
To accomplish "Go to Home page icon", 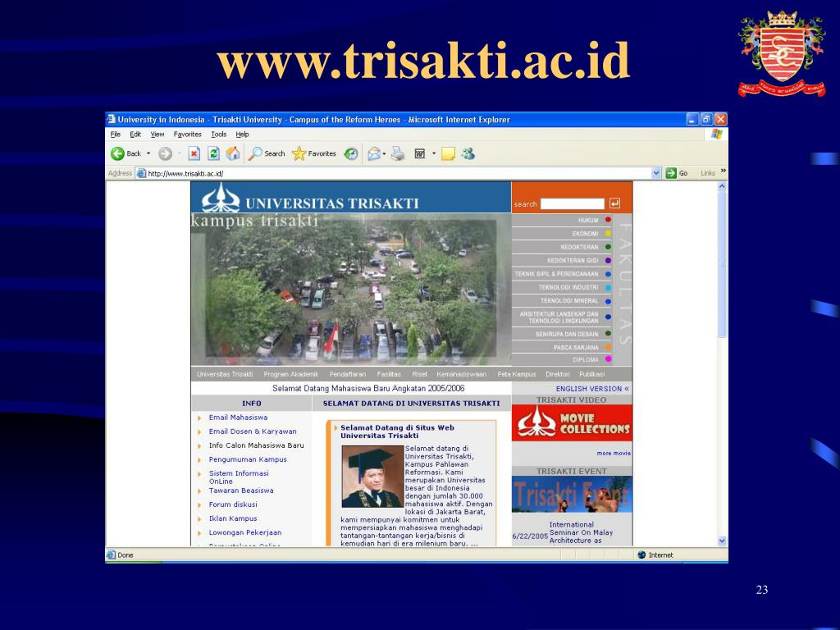I will (232, 153).
